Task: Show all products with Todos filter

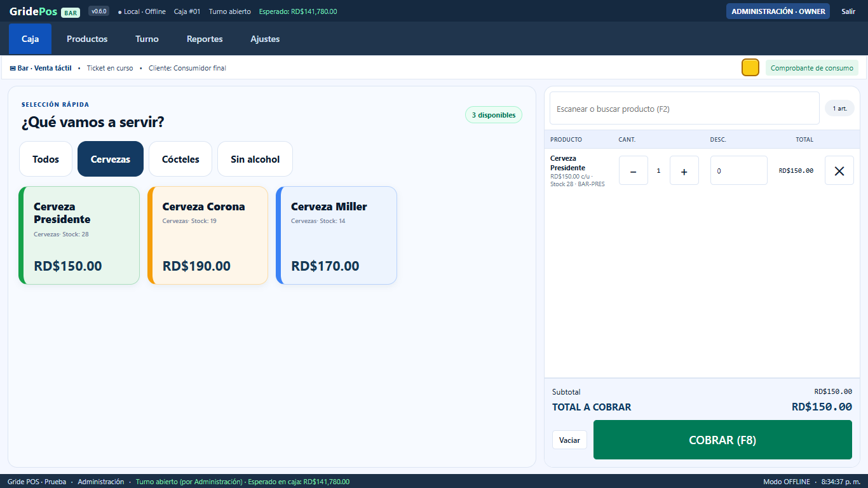Action: click(x=46, y=159)
